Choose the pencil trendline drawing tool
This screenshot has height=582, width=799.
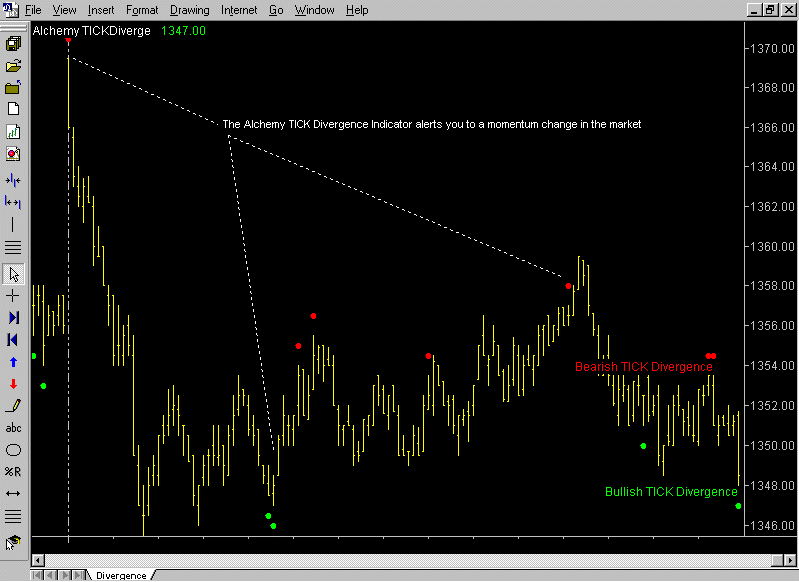click(x=13, y=406)
